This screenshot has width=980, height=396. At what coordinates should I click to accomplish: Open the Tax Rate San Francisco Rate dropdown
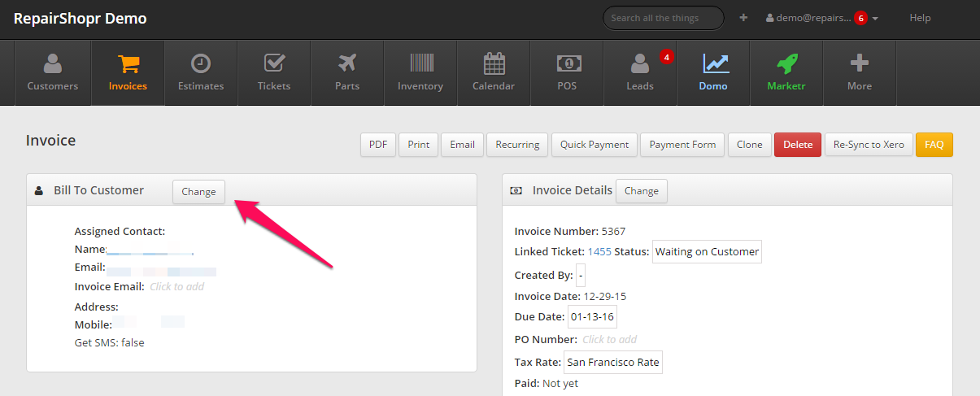[x=612, y=362]
